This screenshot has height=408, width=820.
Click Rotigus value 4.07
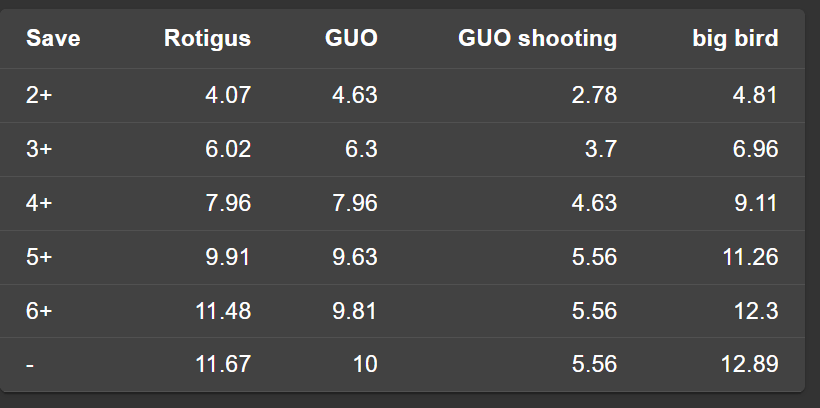pos(228,95)
